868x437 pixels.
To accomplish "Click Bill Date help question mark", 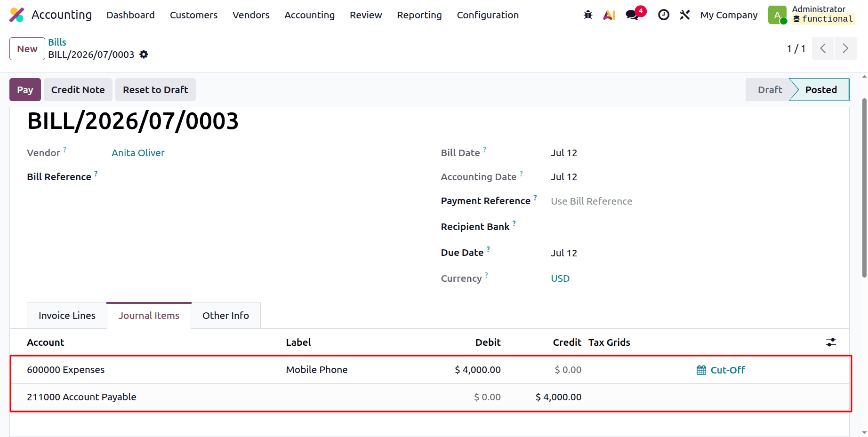I will pos(485,150).
